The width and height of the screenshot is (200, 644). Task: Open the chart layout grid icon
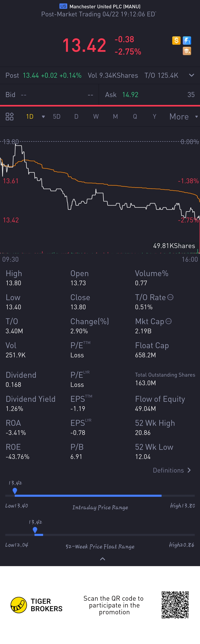(x=9, y=116)
